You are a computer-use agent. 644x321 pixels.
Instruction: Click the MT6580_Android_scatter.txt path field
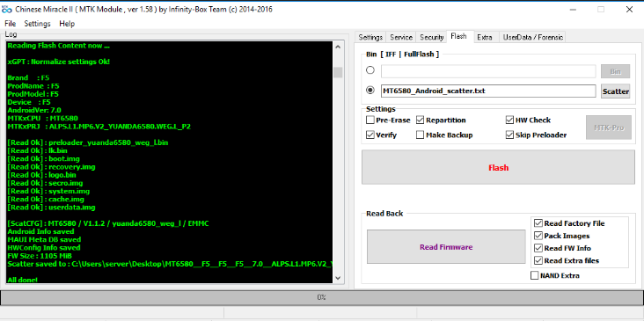[x=488, y=91]
